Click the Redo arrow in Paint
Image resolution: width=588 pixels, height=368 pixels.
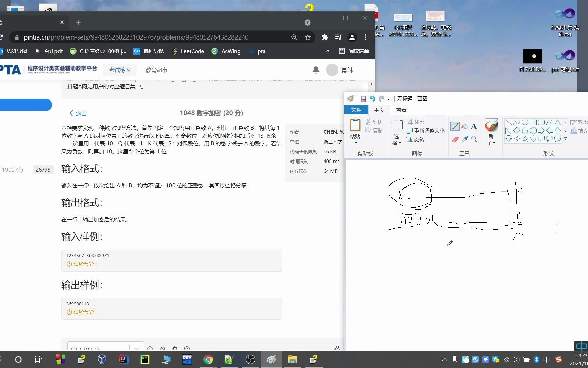click(381, 99)
